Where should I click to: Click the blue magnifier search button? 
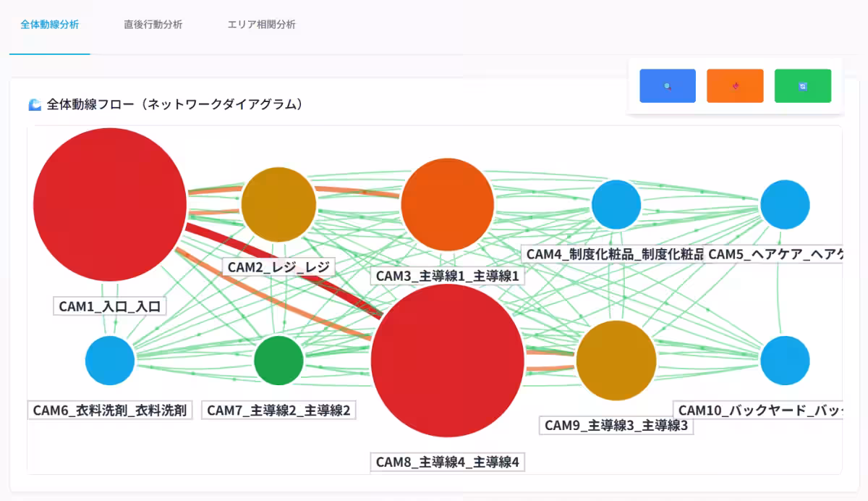668,86
